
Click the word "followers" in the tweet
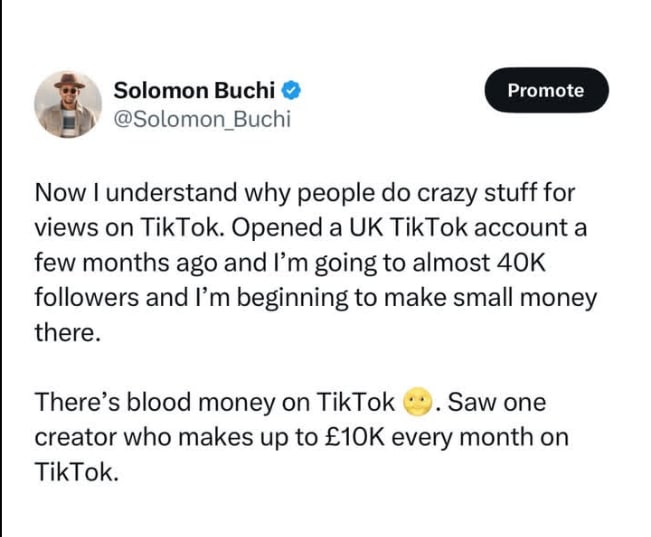point(81,297)
